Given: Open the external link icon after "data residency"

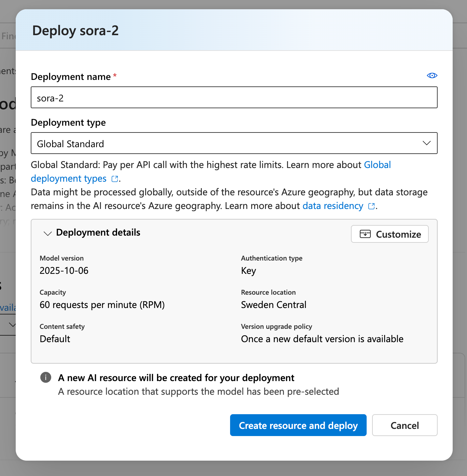Looking at the screenshot, I should pyautogui.click(x=371, y=206).
